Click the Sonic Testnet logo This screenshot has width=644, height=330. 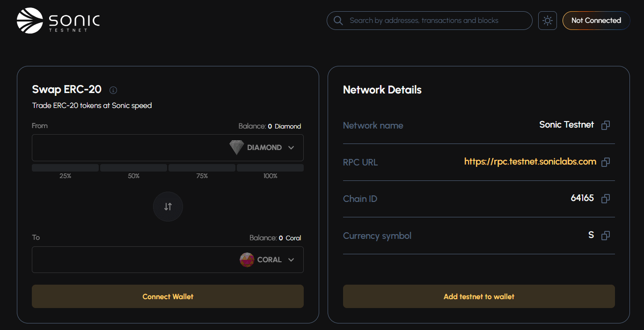pos(59,21)
